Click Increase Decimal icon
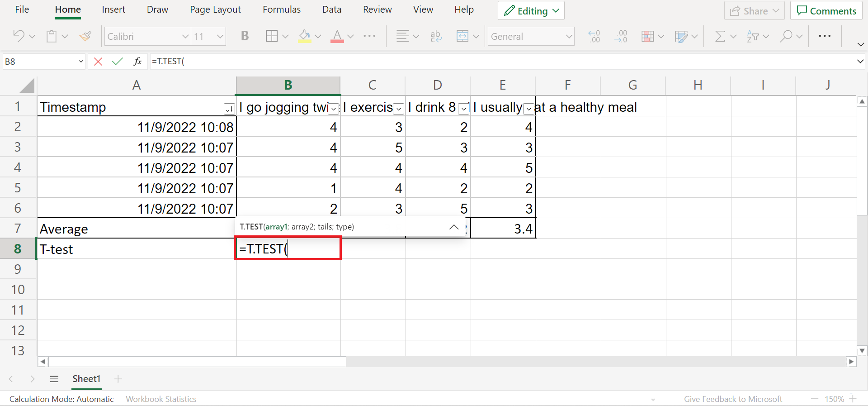Viewport: 868px width, 406px height. [x=594, y=36]
